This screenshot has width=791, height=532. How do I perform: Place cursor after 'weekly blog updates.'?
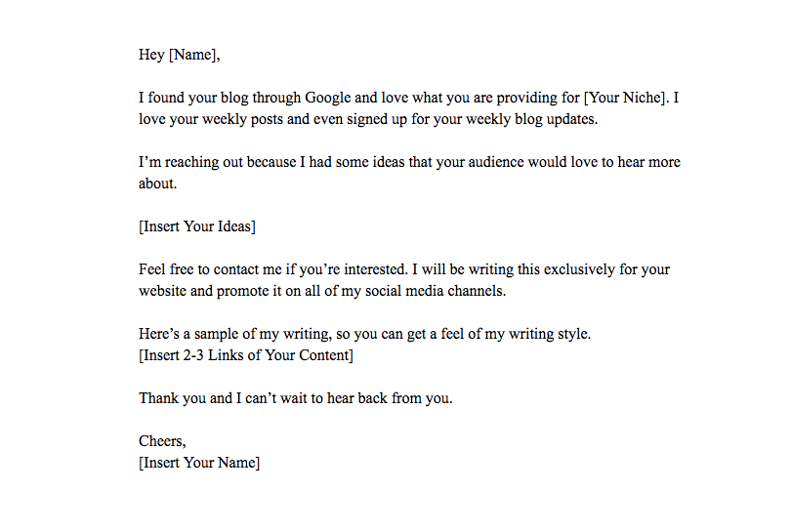[x=599, y=119]
